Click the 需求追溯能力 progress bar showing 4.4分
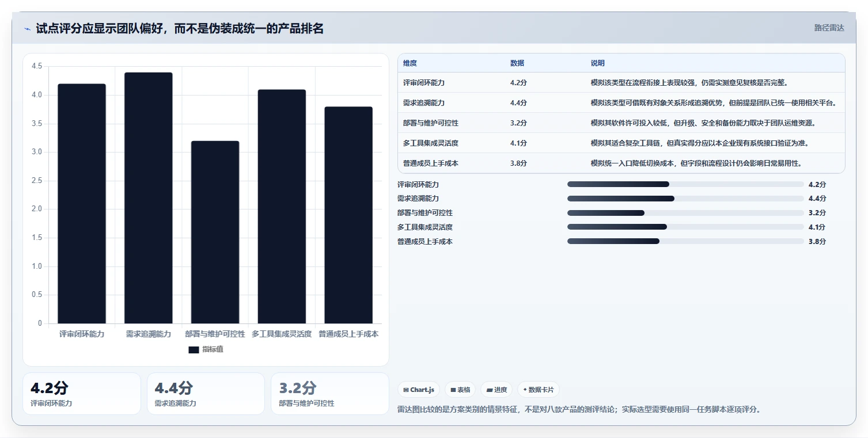Image resolution: width=868 pixels, height=438 pixels. [685, 199]
